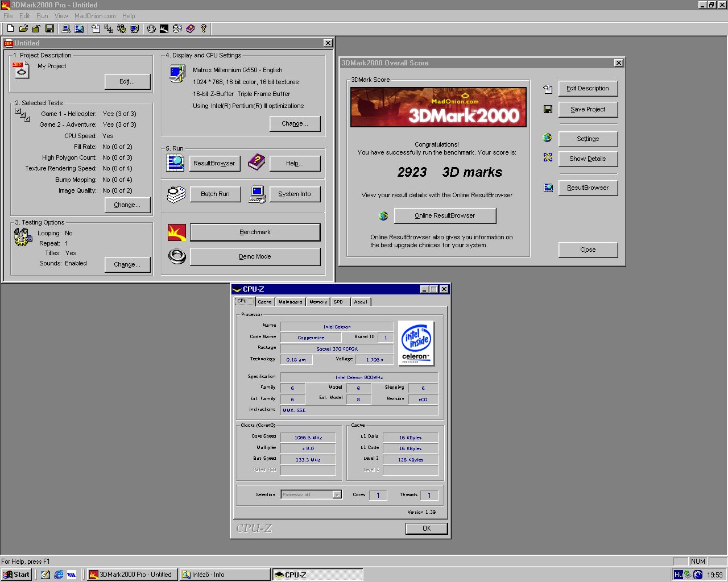Click the ResultBrowser button in Run section
Viewport: 728px width, 582px height.
pyautogui.click(x=214, y=163)
